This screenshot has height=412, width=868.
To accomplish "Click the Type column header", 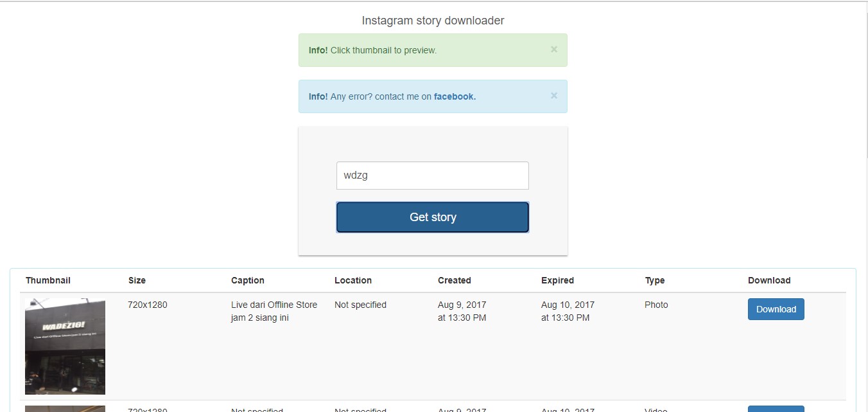I will 655,280.
